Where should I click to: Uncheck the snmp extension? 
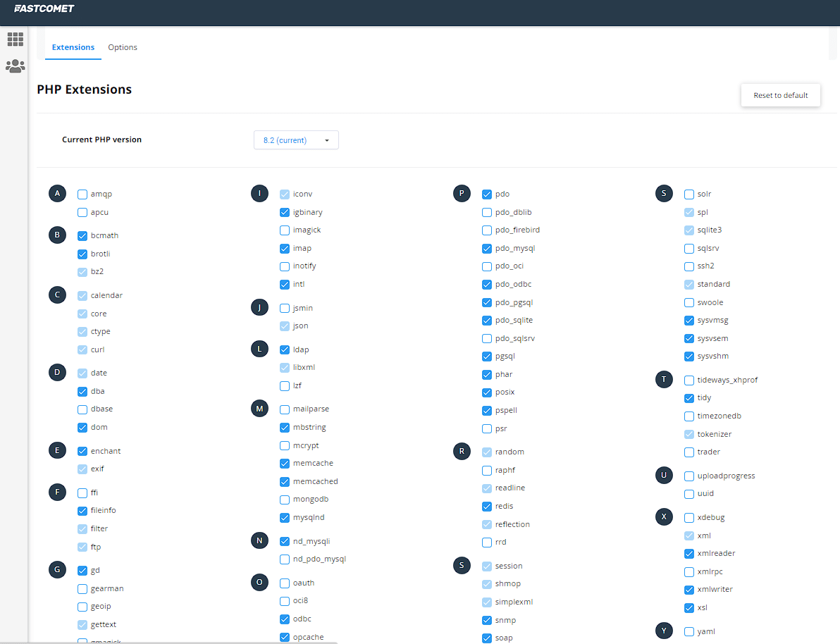pyautogui.click(x=487, y=621)
